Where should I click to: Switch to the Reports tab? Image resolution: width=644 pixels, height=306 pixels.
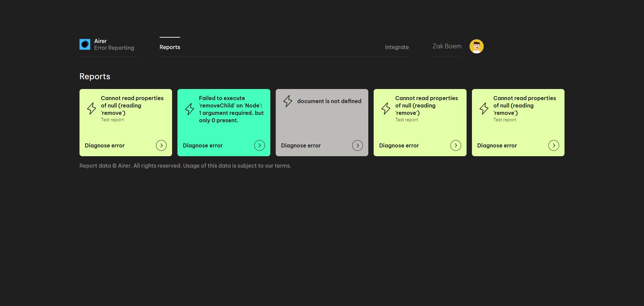170,47
